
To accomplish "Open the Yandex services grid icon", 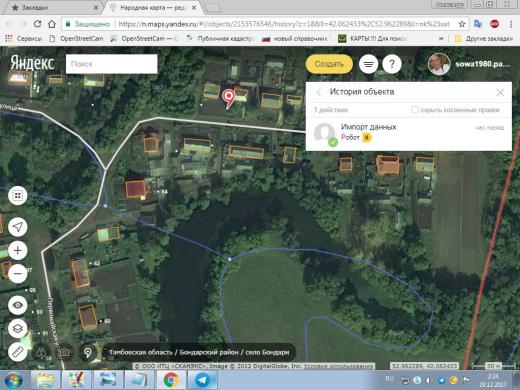I will click(x=18, y=195).
